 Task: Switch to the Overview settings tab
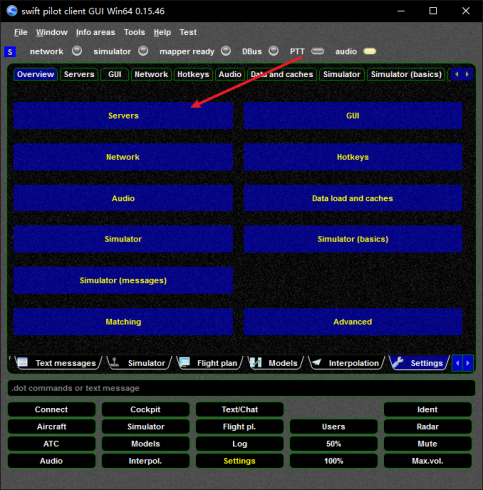36,74
